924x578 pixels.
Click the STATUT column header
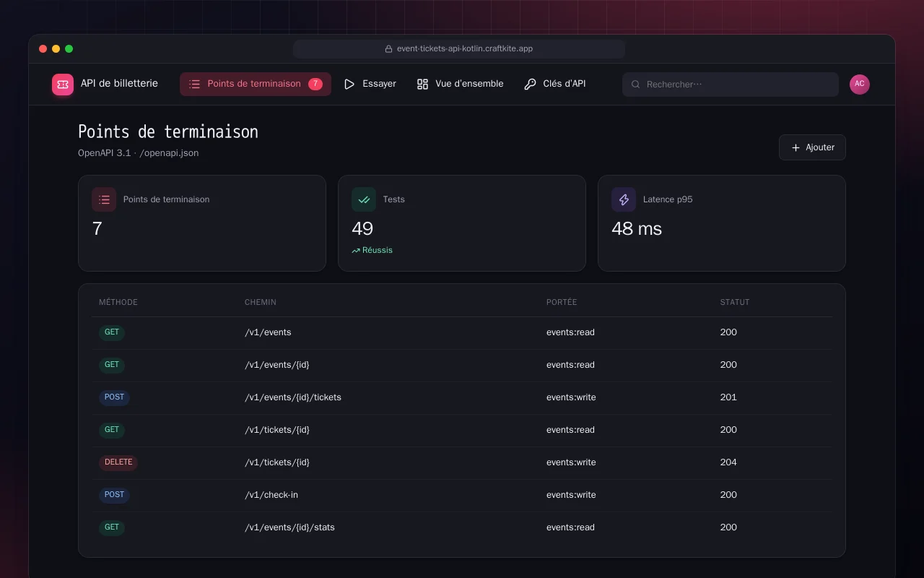coord(735,302)
